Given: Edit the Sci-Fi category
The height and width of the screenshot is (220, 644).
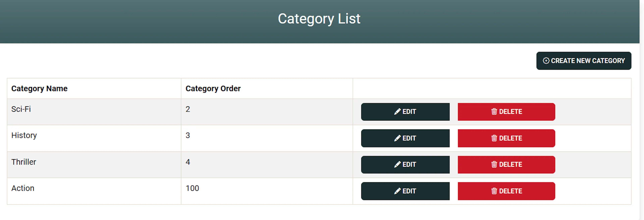Looking at the screenshot, I should (x=405, y=112).
